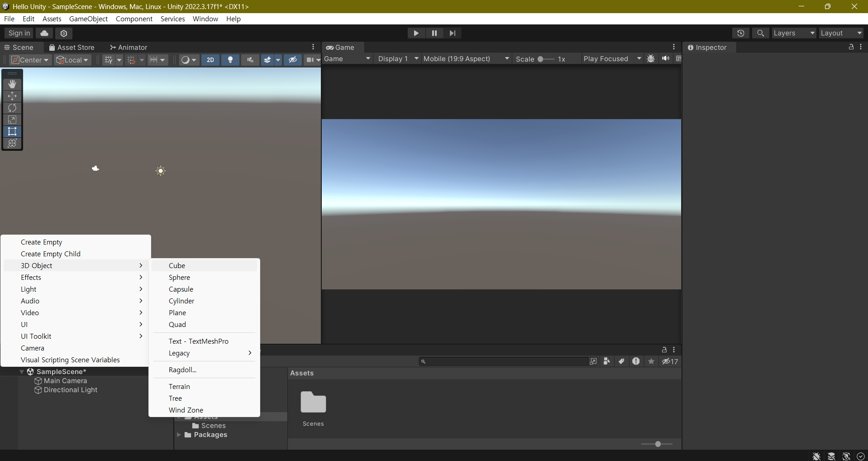Toggle Game view audio mute speaker
The image size is (868, 461).
coord(666,59)
